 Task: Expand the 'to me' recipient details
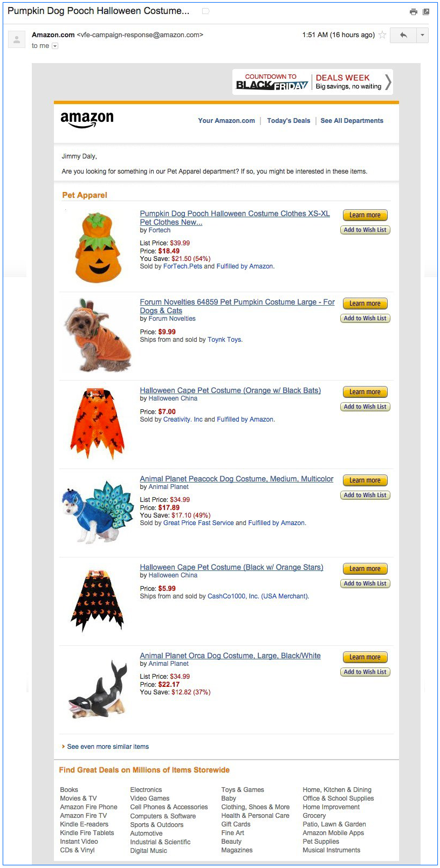tap(54, 46)
